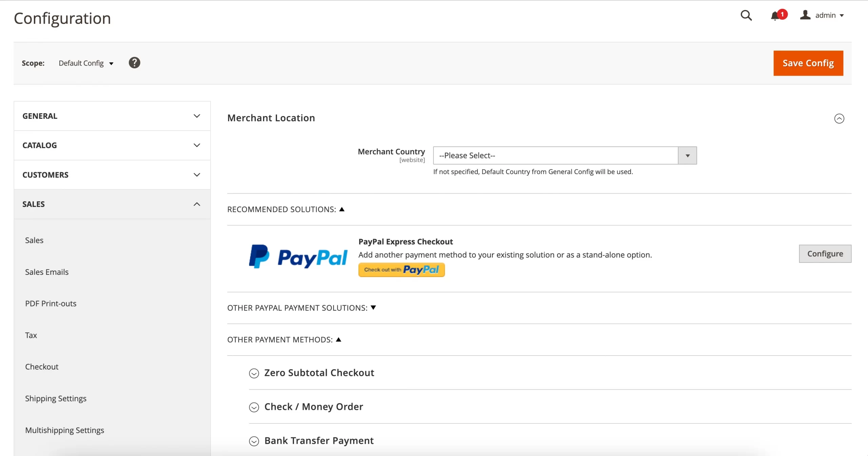This screenshot has width=868, height=456.
Task: Click the Zero Subtotal Checkout collapse icon
Action: pyautogui.click(x=254, y=373)
